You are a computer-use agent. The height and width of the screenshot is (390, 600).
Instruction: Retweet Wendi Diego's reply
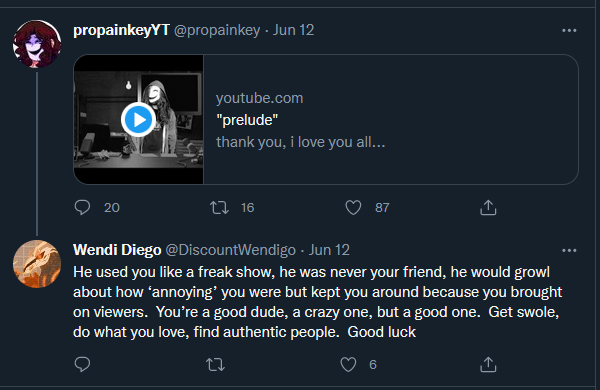(x=215, y=364)
